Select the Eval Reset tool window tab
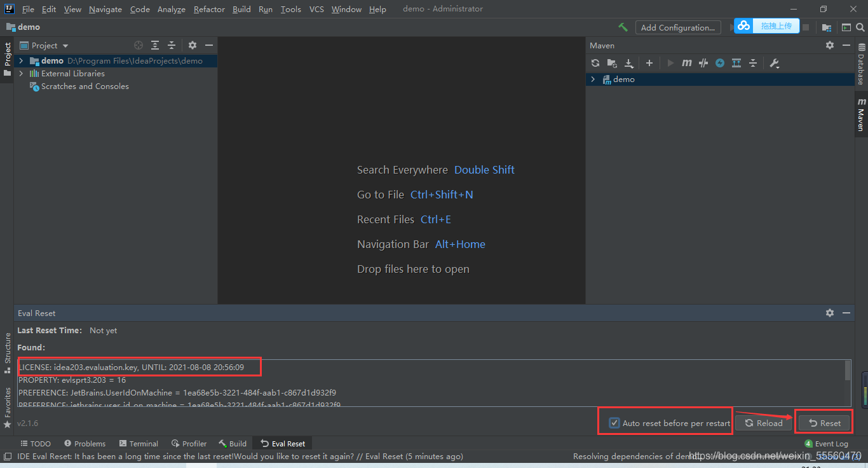868x468 pixels. [x=283, y=443]
